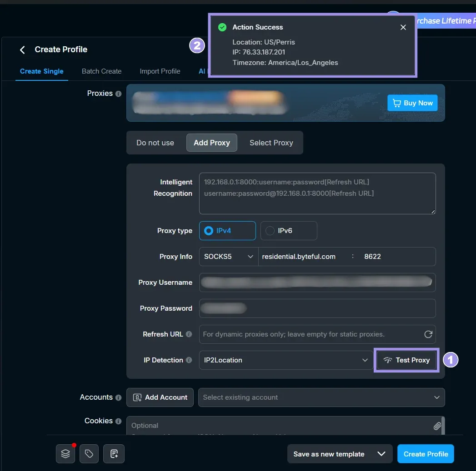Choose the Do not use proxy option
476x471 pixels.
pos(155,143)
